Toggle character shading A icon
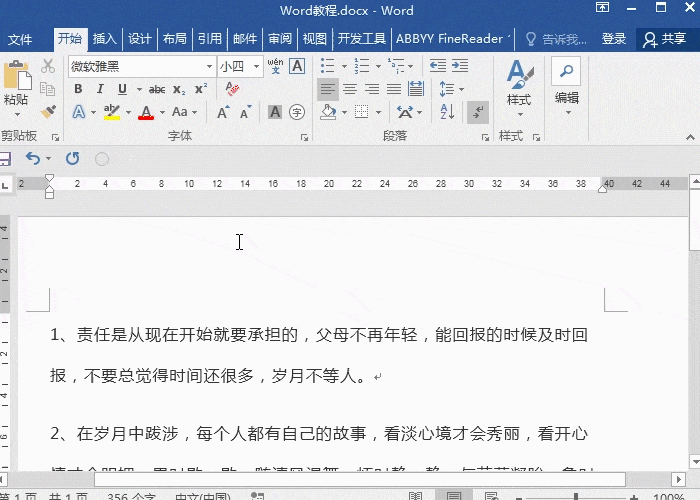Screen dimensions: 700x500 (x=275, y=112)
